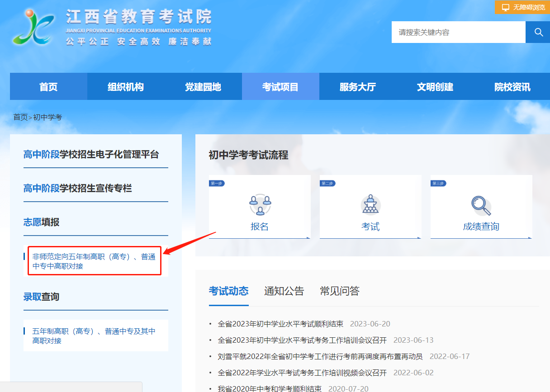Image resolution: width=550 pixels, height=392 pixels.
Task: Click the 无障碍浏览 accessibility icon
Action: pos(505,7)
